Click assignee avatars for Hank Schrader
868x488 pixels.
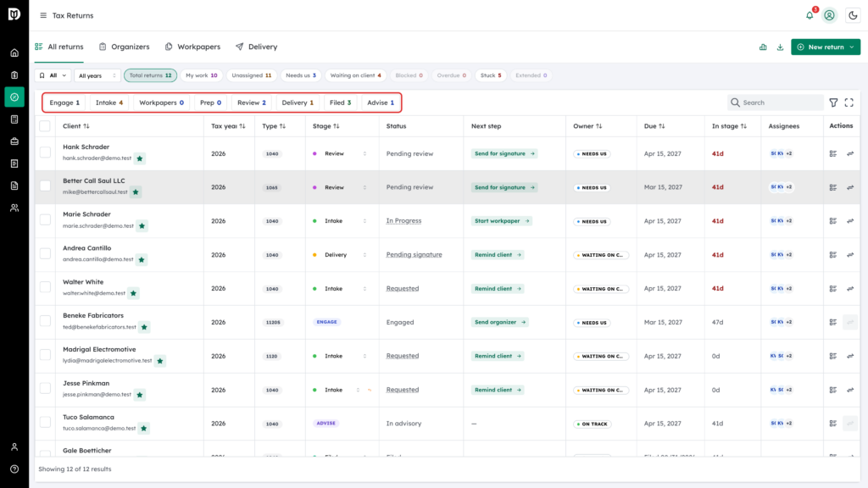click(781, 154)
